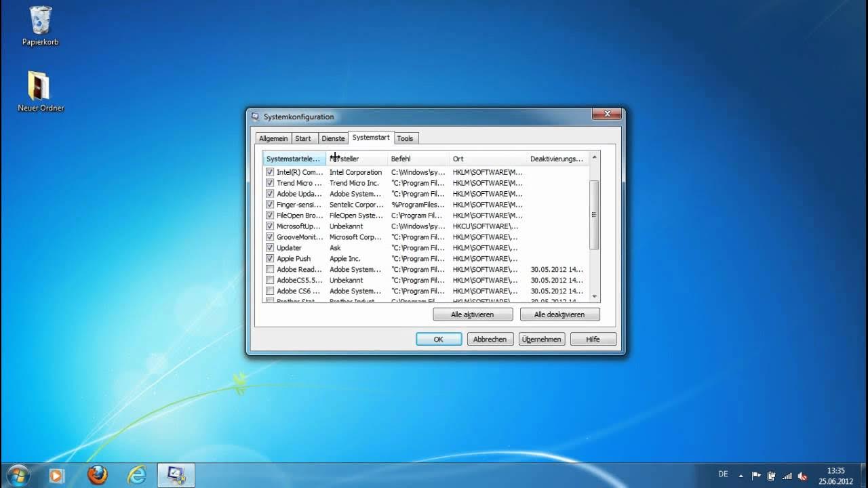This screenshot has height=488, width=868.
Task: Select the Neuer Ordner desktop folder
Action: pos(40,91)
